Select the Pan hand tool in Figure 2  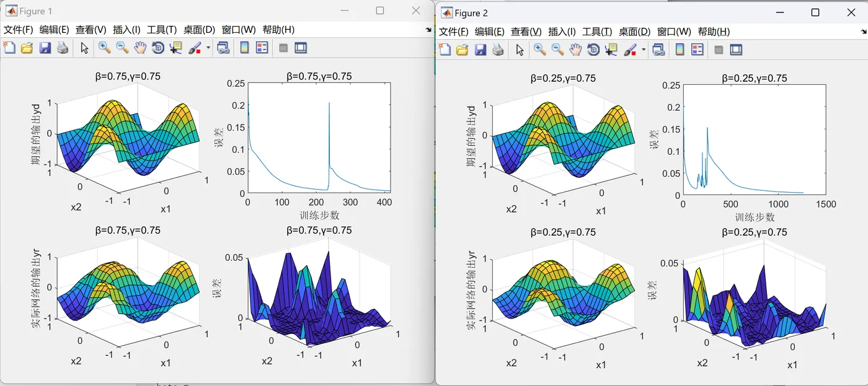coord(575,50)
